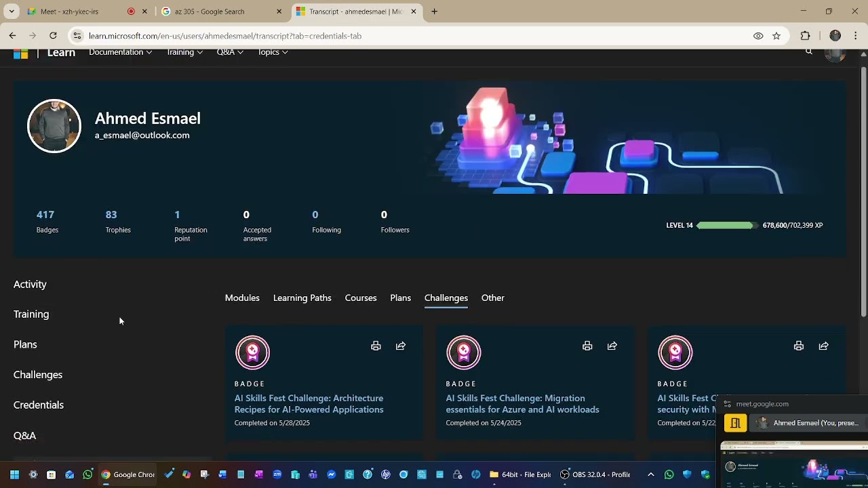The image size is (868, 488).
Task: Print the Architecture Recipes challenge badge
Action: 376,346
